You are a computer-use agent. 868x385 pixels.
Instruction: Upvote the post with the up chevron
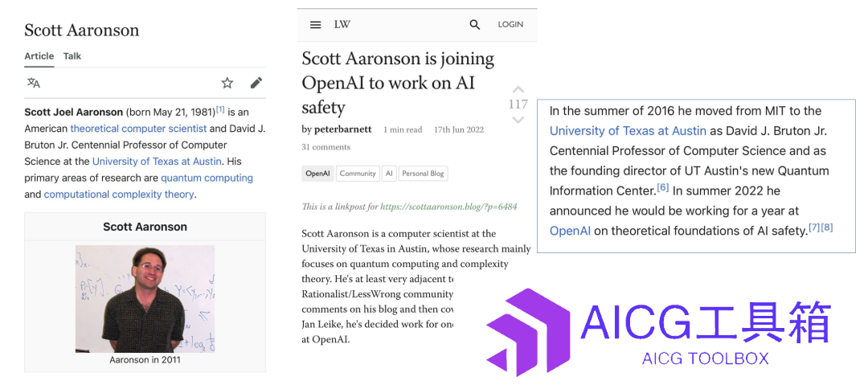coord(518,89)
